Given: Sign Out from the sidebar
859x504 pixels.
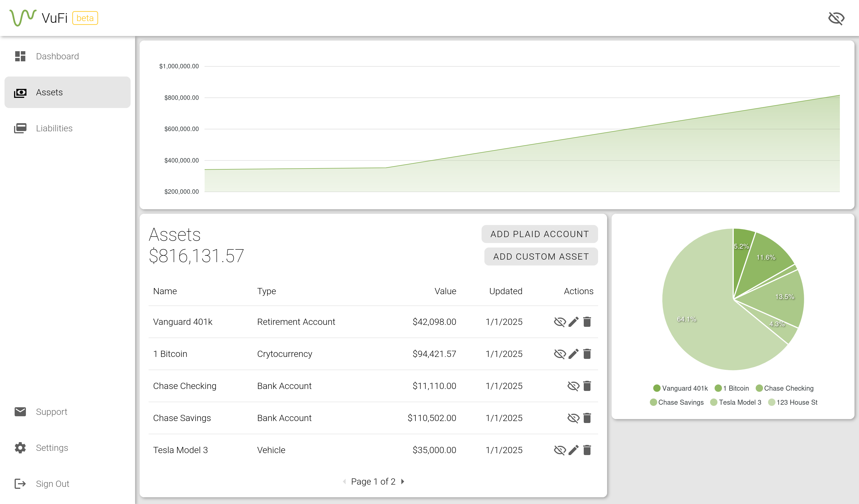Looking at the screenshot, I should [x=68, y=483].
